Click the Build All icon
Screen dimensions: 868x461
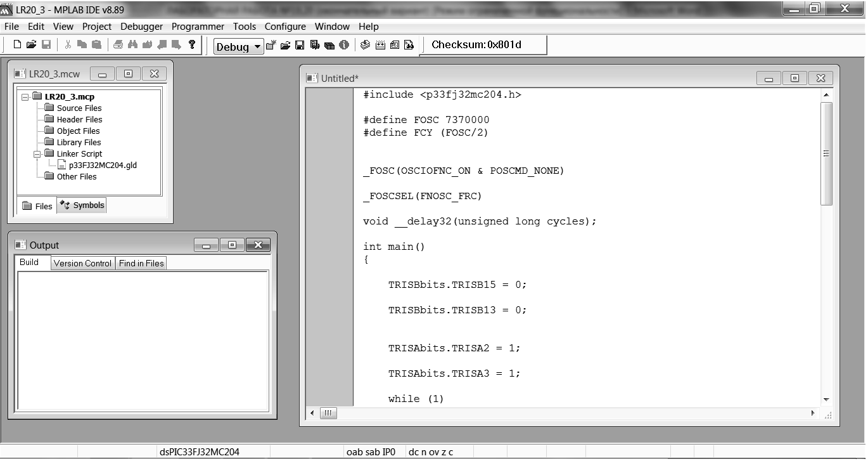click(380, 45)
